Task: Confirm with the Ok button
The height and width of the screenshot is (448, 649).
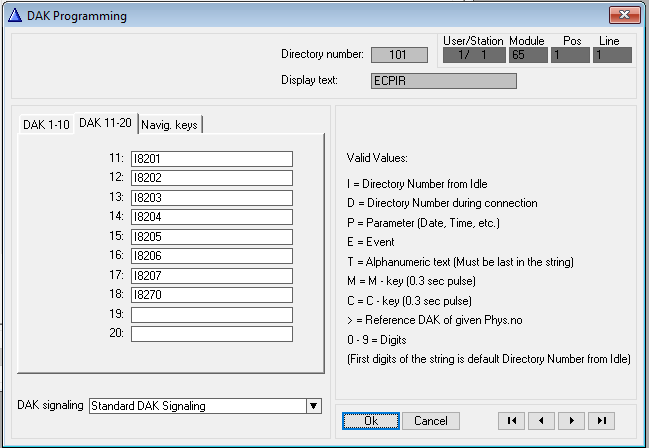Action: [371, 421]
